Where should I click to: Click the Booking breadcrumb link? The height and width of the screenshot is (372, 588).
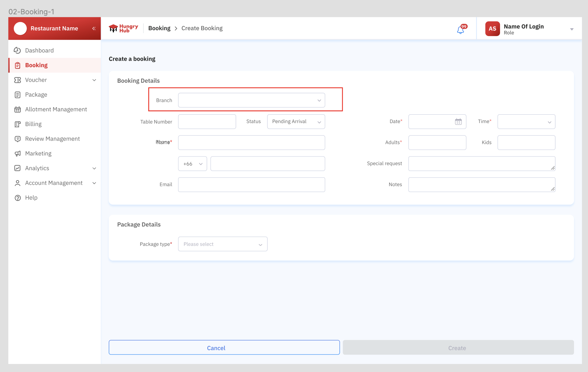point(159,28)
